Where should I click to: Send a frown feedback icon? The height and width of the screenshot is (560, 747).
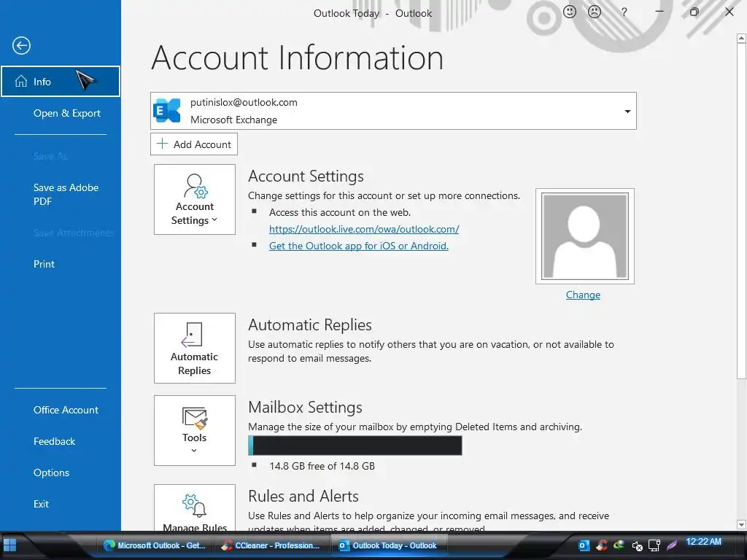594,12
